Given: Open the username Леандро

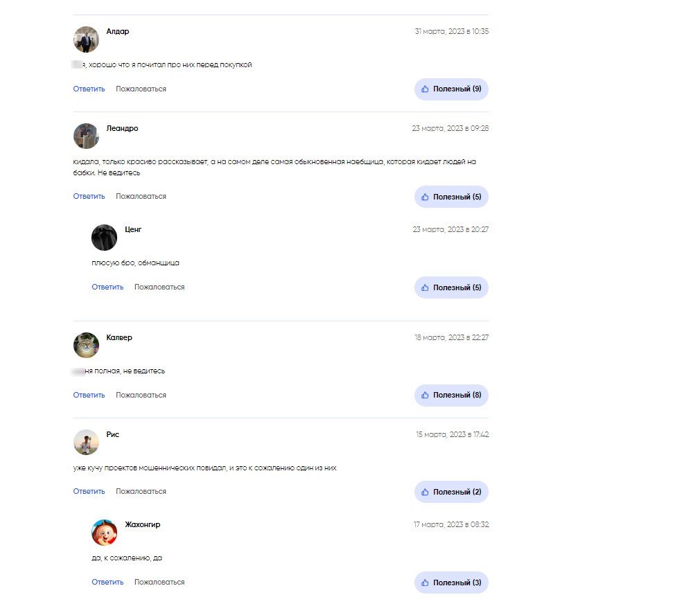Looking at the screenshot, I should (122, 128).
